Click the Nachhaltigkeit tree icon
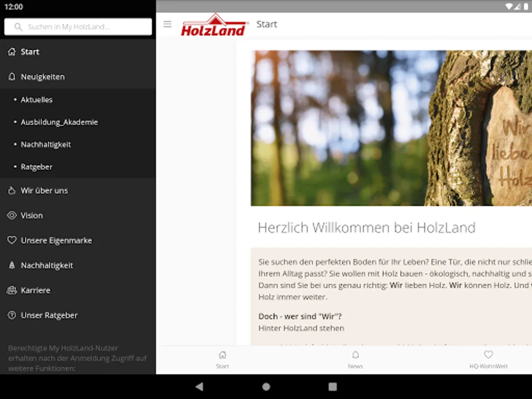This screenshot has width=532, height=399. [x=12, y=266]
